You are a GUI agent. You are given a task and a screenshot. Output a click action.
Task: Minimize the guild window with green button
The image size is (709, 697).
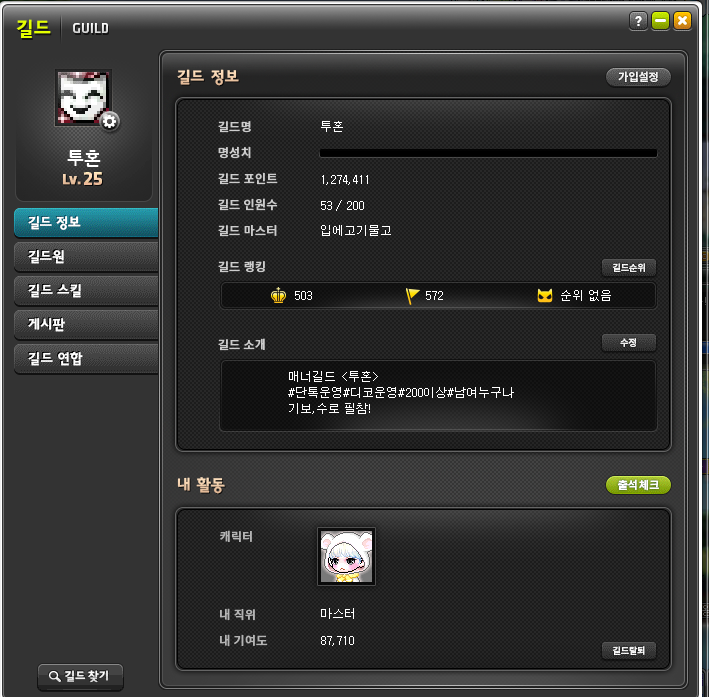(x=661, y=21)
